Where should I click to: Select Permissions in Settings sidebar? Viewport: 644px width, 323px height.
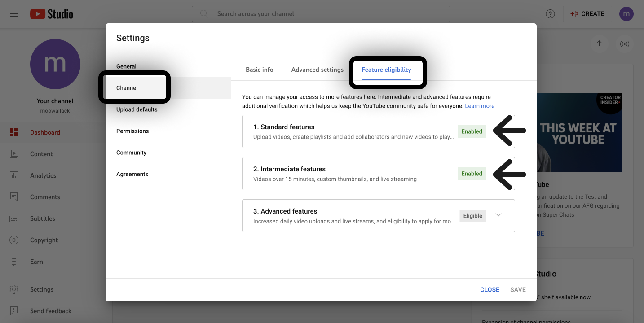(132, 131)
